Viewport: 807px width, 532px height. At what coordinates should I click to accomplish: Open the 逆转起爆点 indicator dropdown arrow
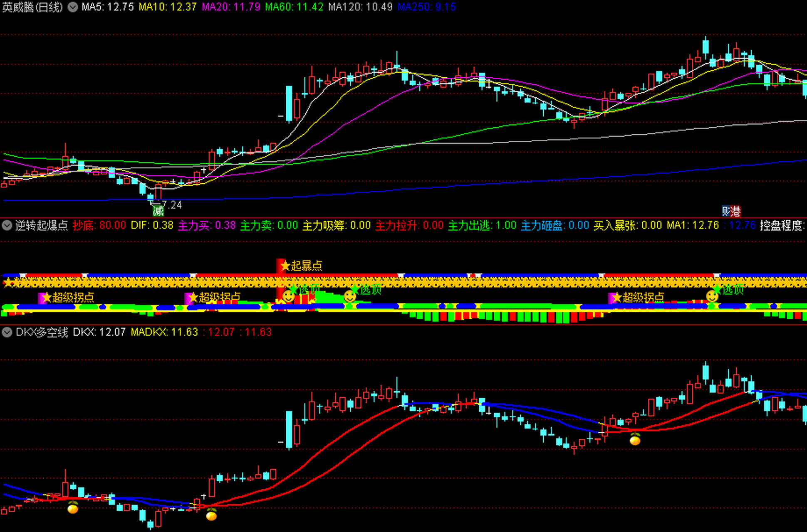(x=7, y=225)
